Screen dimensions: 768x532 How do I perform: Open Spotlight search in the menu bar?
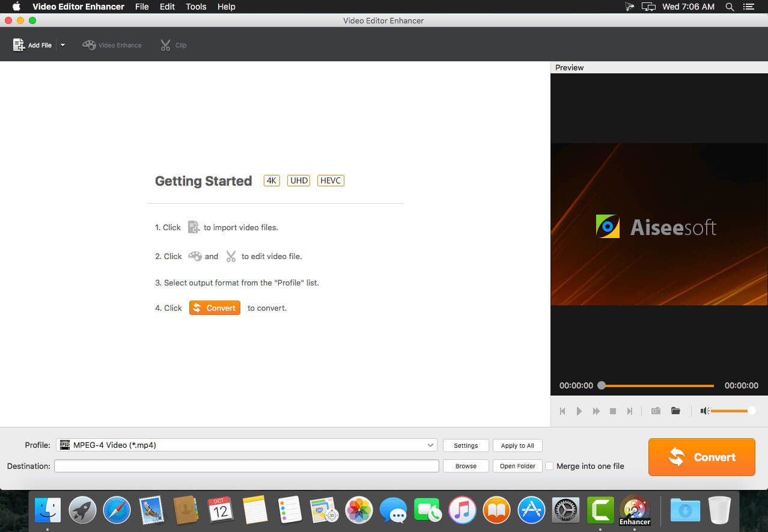point(730,7)
